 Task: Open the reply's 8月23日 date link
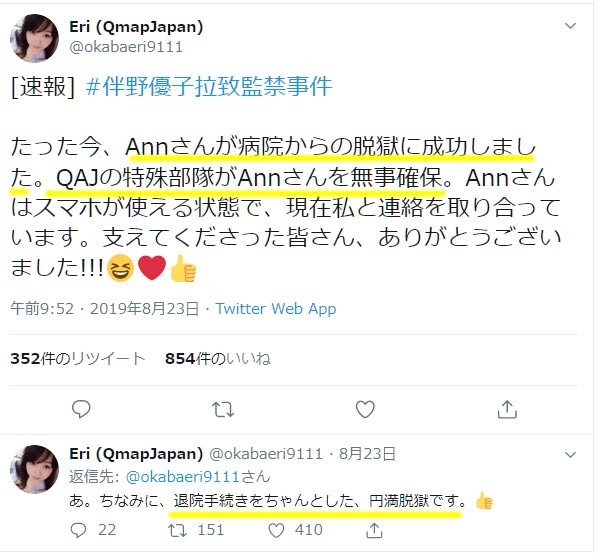(367, 454)
